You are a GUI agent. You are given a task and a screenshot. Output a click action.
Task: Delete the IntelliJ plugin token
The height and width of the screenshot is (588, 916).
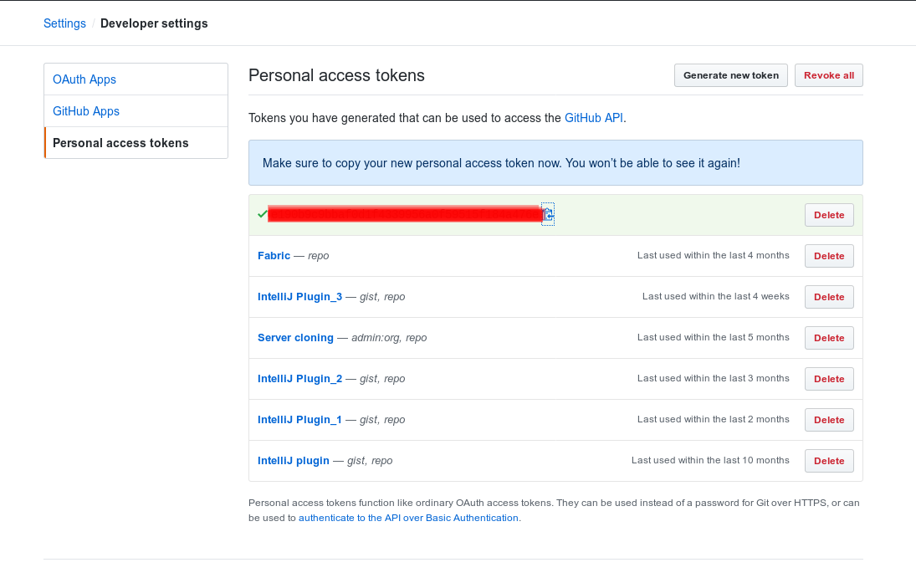[x=829, y=461]
